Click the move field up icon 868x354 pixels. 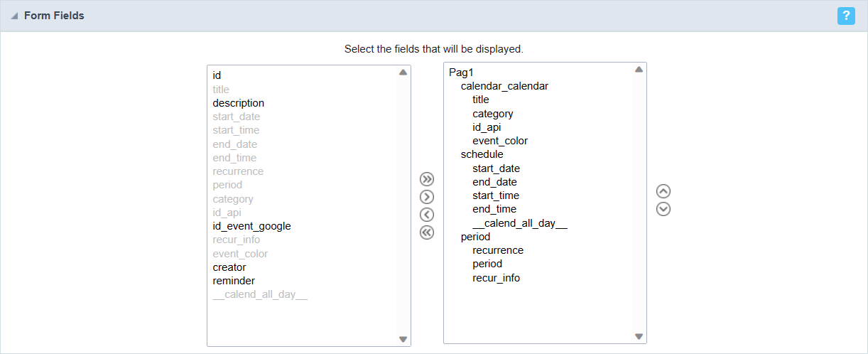point(663,191)
